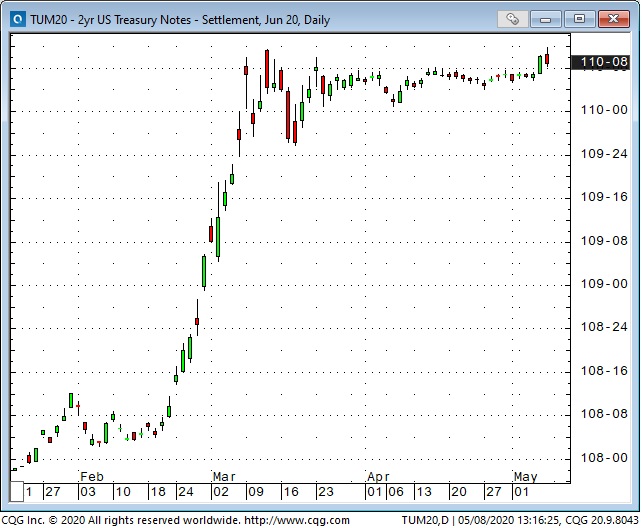This screenshot has width=642, height=528.
Task: Click the date label 01 under Apr
Action: 374,492
